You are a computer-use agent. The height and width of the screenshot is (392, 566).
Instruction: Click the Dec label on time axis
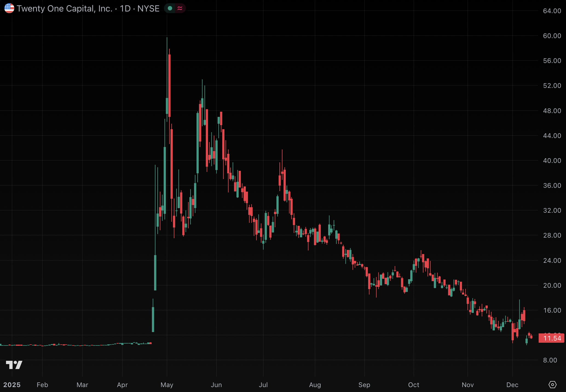pos(512,385)
